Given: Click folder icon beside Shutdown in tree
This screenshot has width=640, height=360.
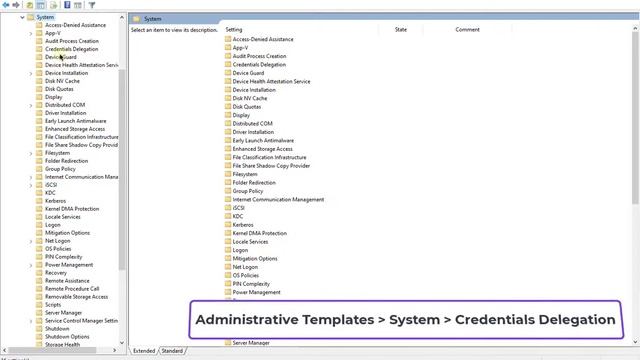Looking at the screenshot, I should (39, 329).
